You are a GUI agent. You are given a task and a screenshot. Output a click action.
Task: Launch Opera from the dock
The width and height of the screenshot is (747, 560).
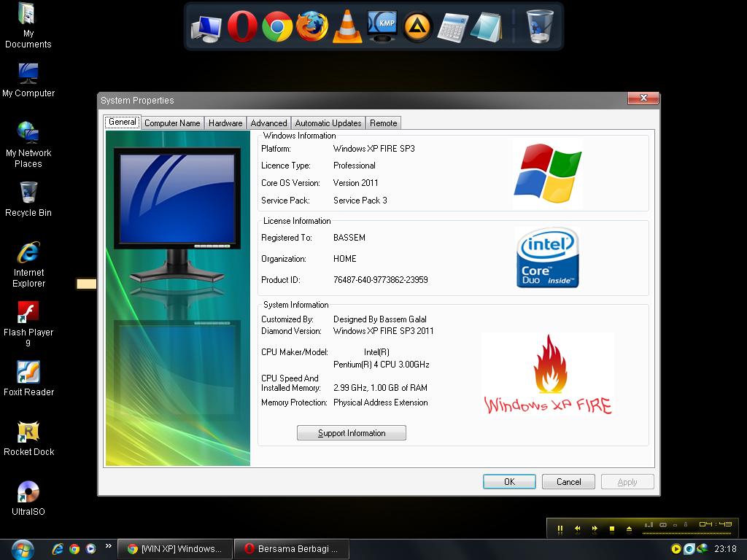(241, 27)
